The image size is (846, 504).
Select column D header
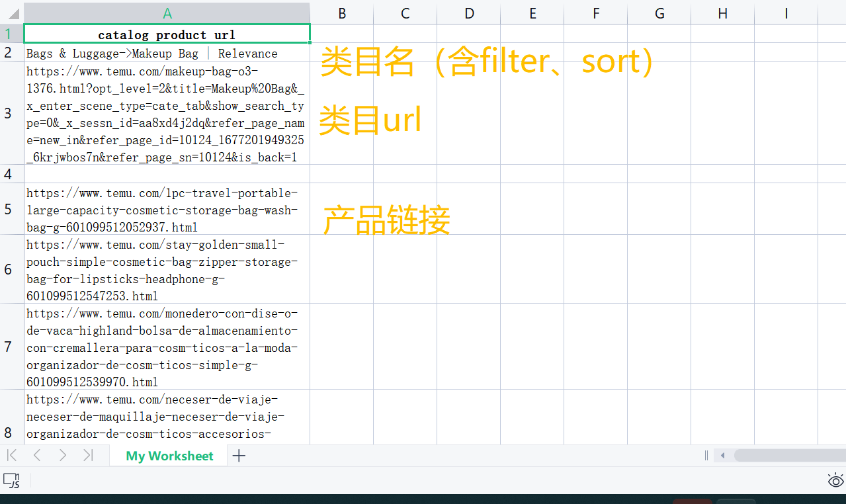click(x=468, y=13)
